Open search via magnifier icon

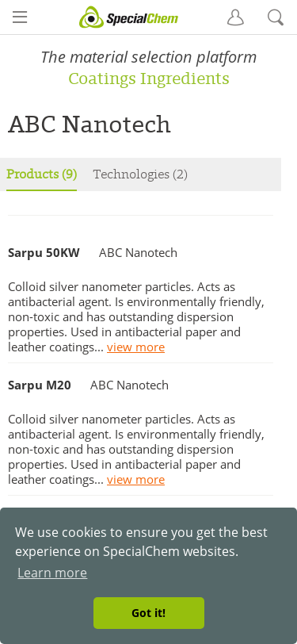(x=276, y=17)
